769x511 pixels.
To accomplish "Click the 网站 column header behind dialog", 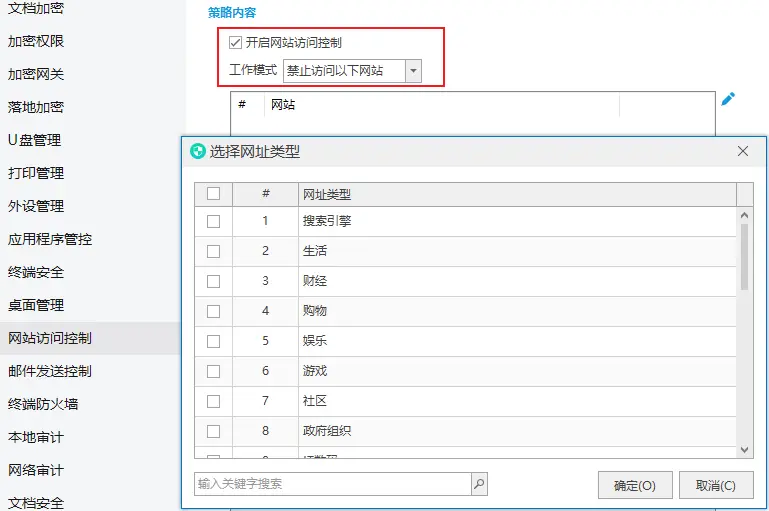I will pos(283,104).
